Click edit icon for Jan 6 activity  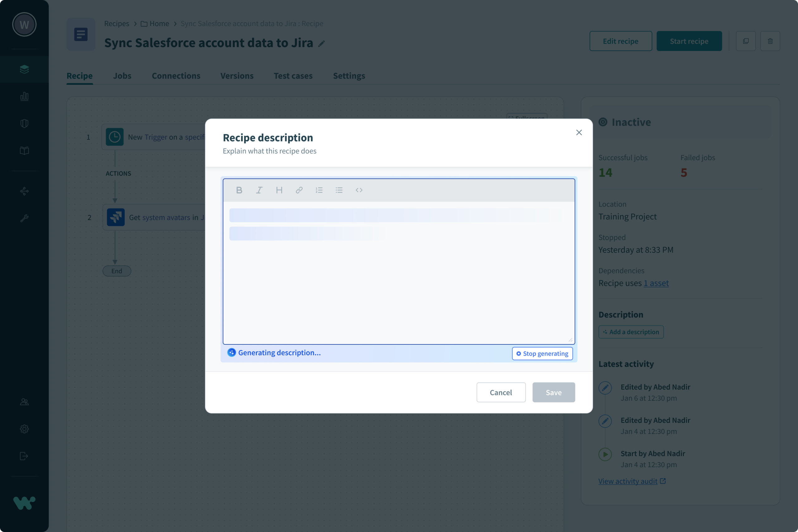click(x=605, y=388)
